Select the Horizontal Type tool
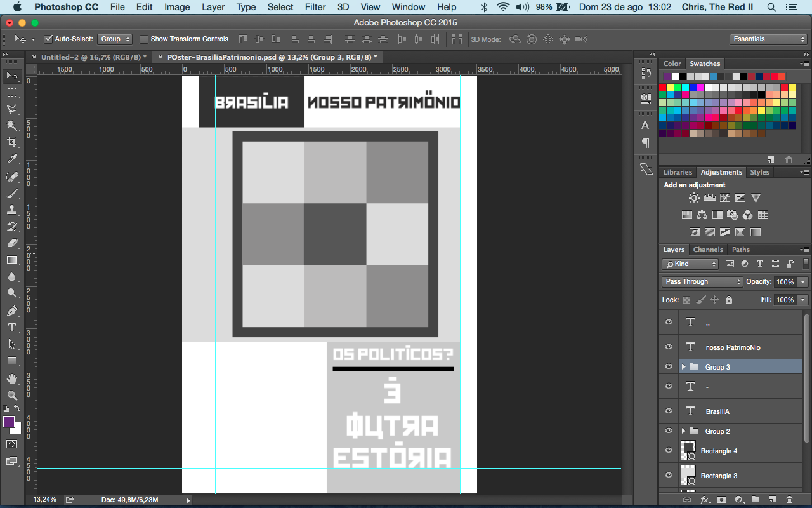The width and height of the screenshot is (812, 508). 12,328
